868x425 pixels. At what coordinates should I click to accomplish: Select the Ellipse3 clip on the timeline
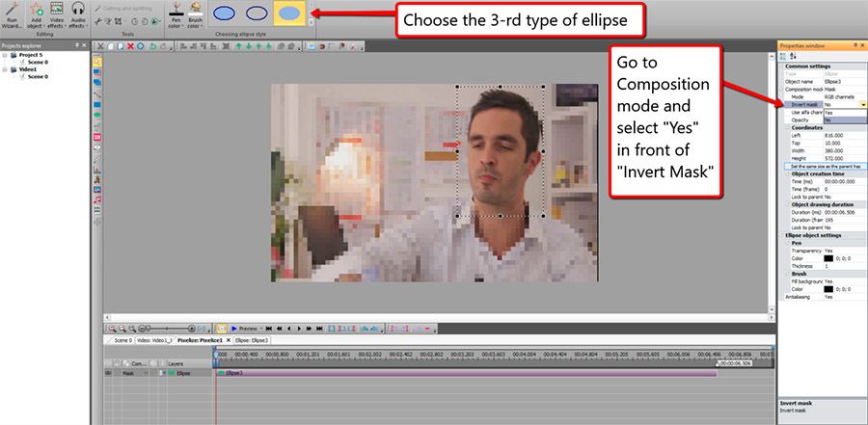[467, 373]
